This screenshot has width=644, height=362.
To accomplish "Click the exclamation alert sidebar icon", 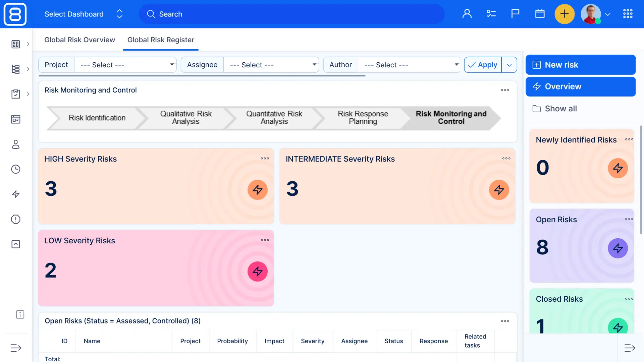I will (15, 219).
